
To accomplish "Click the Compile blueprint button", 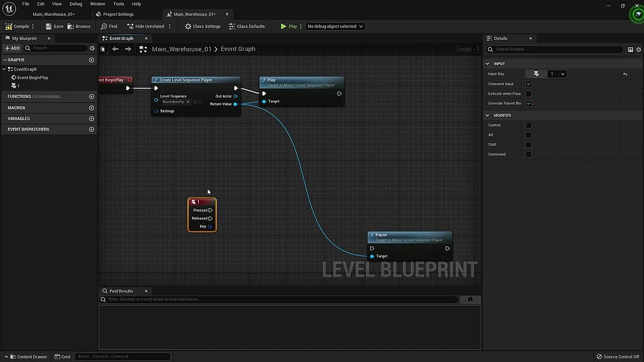I will pos(17,26).
